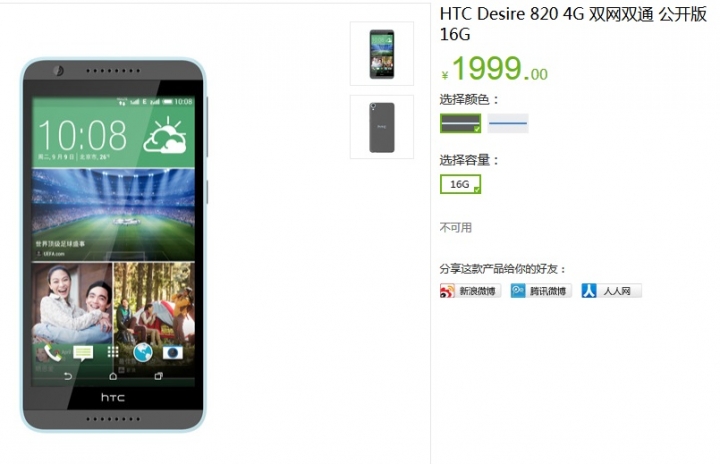Image resolution: width=720 pixels, height=464 pixels.
Task: Tap the messages icon on phone screen
Action: coord(83,353)
